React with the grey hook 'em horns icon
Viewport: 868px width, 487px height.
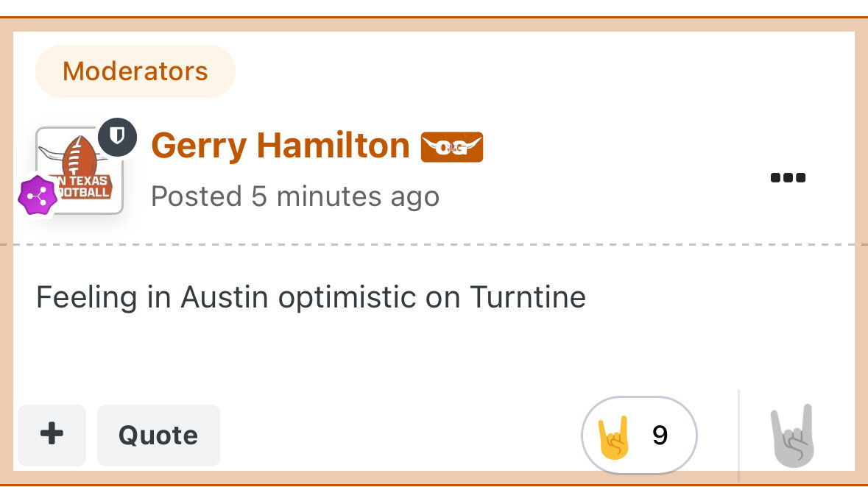793,436
